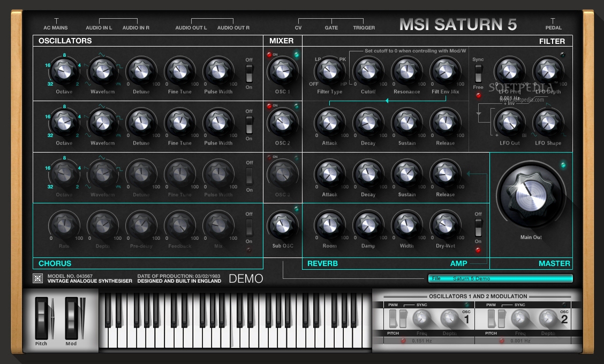604x364 pixels.
Task: Click the Filt Env Mix knob
Action: click(446, 71)
